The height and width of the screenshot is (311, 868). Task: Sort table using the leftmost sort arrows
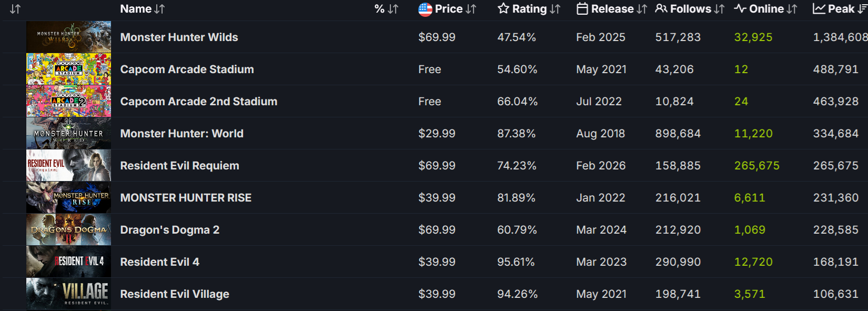(15, 9)
